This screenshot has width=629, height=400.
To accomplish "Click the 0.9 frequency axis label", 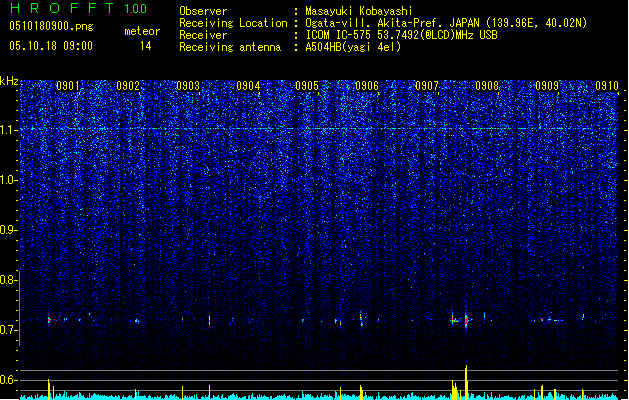I will coord(9,230).
